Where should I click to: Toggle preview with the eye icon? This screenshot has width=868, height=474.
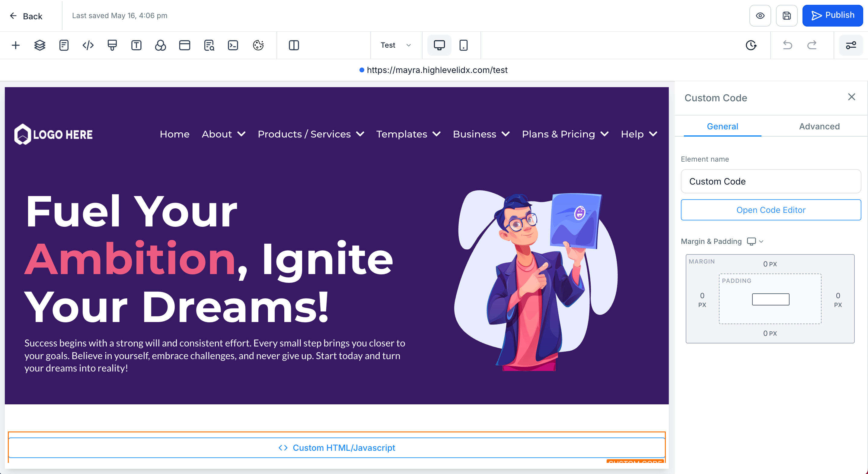(760, 15)
